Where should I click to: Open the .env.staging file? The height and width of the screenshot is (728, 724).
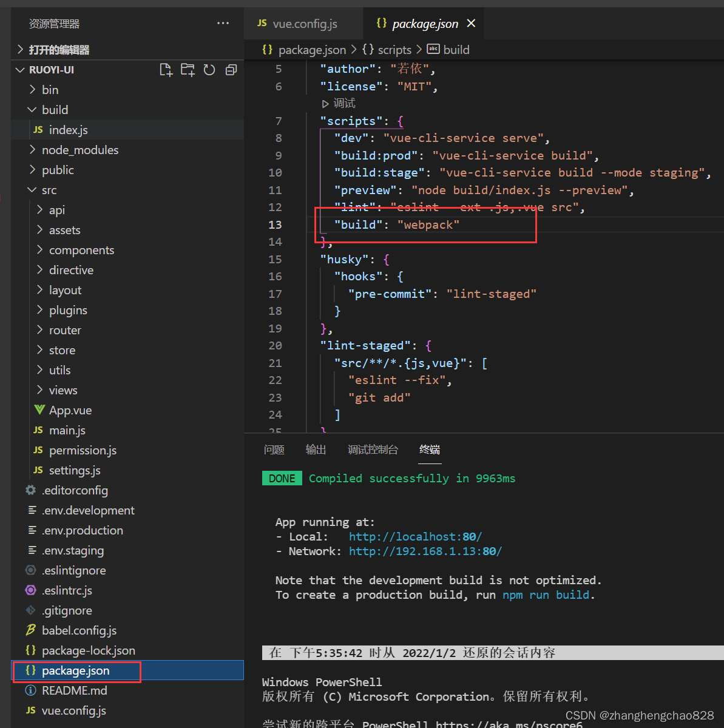tap(127, 550)
